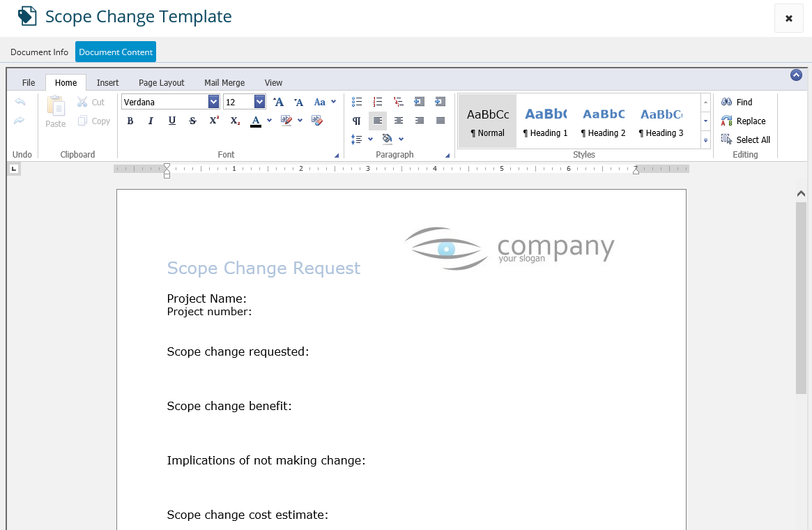
Task: Open the font size 12 dropdown
Action: pos(260,102)
